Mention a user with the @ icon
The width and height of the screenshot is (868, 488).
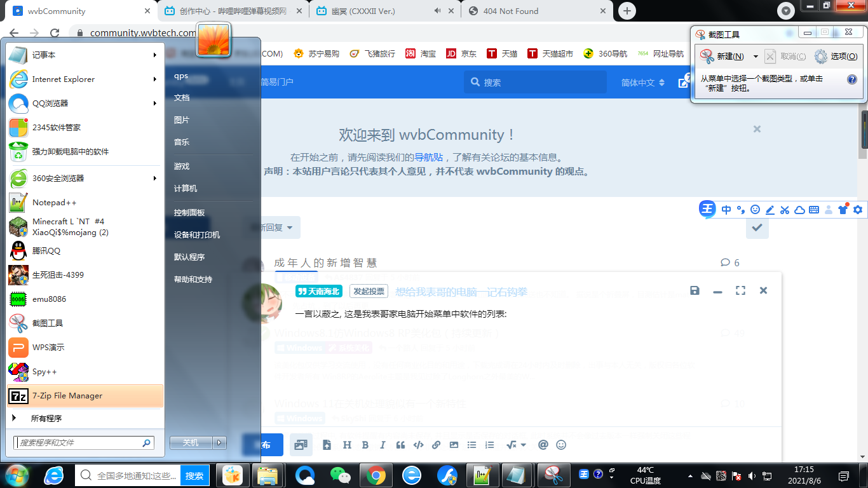coord(543,445)
